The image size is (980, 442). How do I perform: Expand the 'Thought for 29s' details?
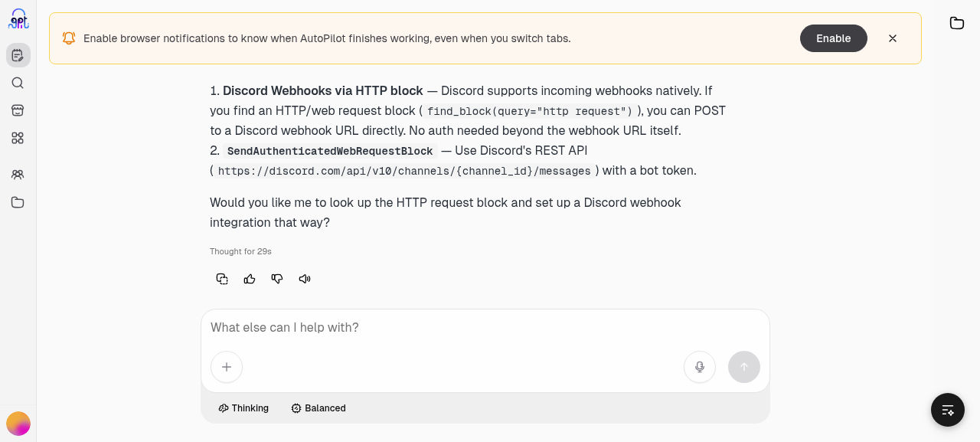[240, 251]
